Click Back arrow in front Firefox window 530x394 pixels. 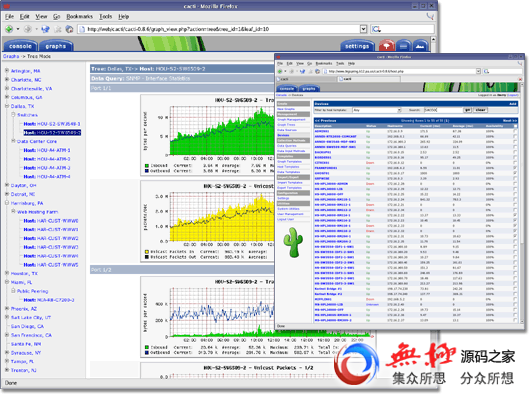coord(280,71)
